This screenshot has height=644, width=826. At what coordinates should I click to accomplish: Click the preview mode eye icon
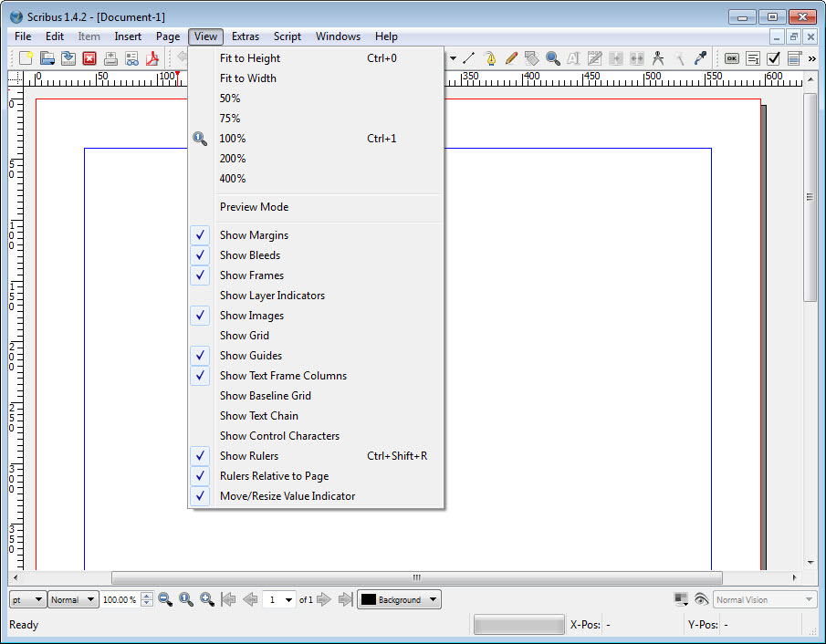[701, 599]
